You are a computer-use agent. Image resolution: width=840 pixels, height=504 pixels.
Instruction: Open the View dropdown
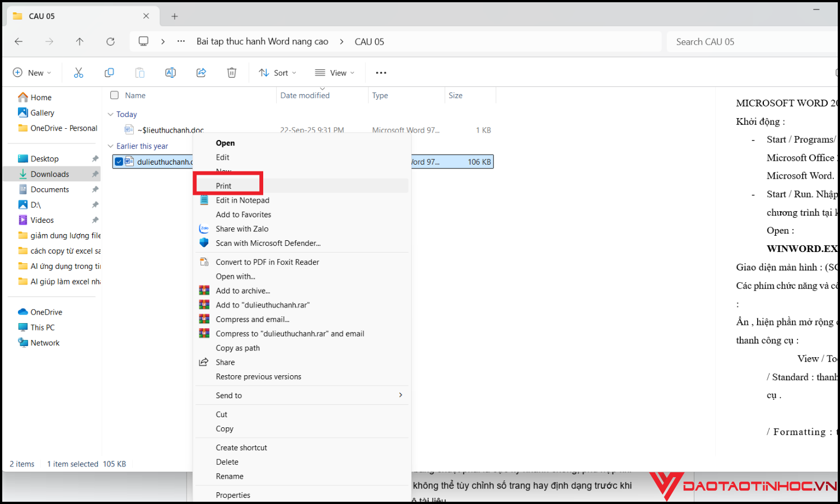pyautogui.click(x=335, y=73)
